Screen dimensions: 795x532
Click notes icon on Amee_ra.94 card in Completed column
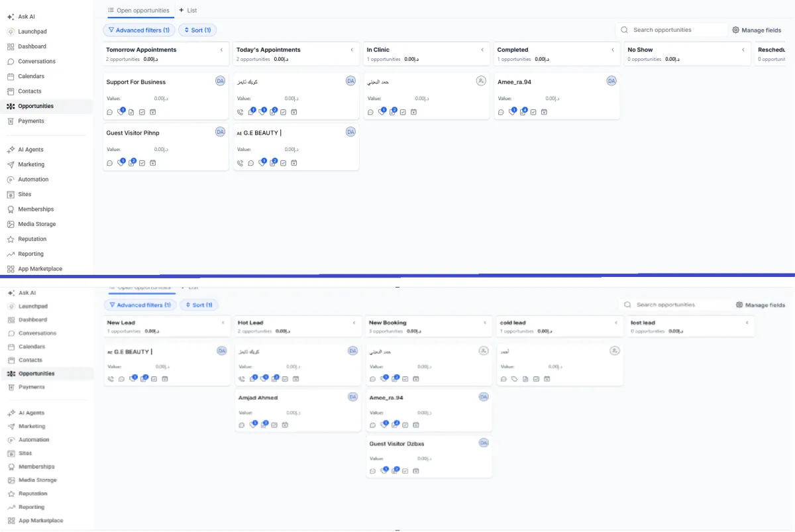click(523, 112)
